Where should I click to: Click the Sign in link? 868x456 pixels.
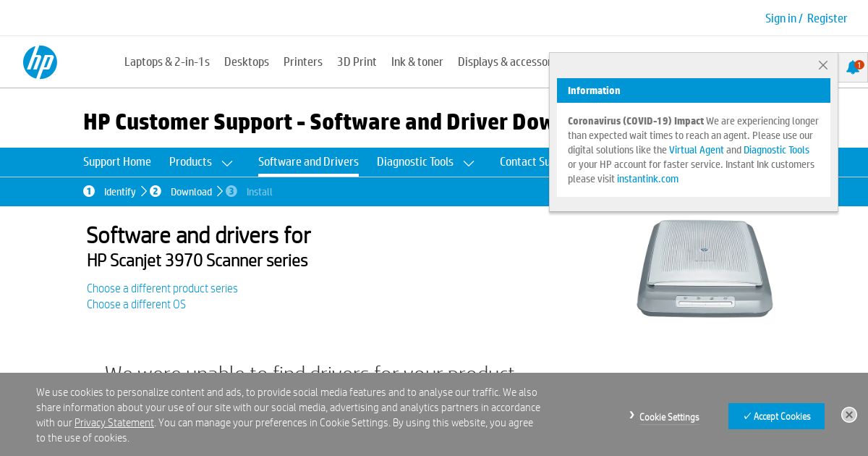pyautogui.click(x=780, y=18)
